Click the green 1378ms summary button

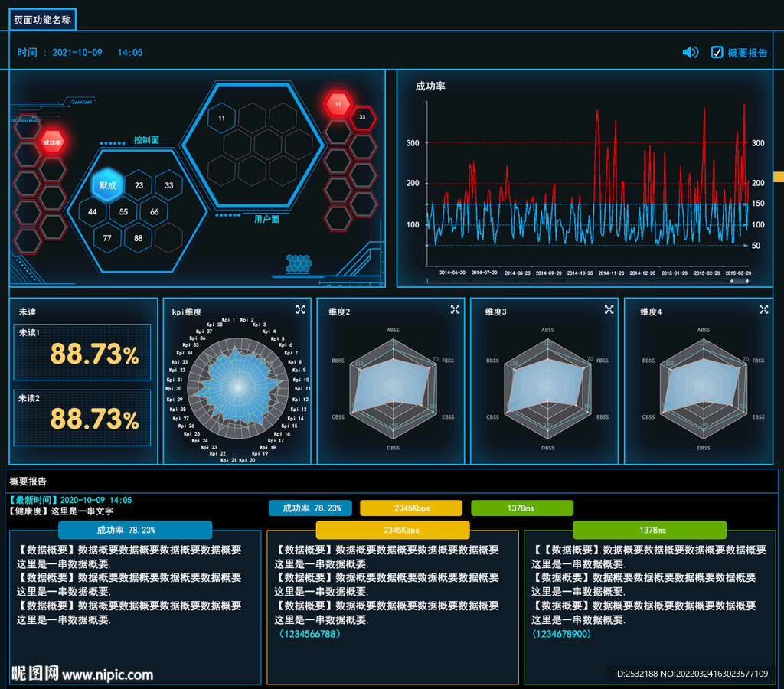(522, 508)
